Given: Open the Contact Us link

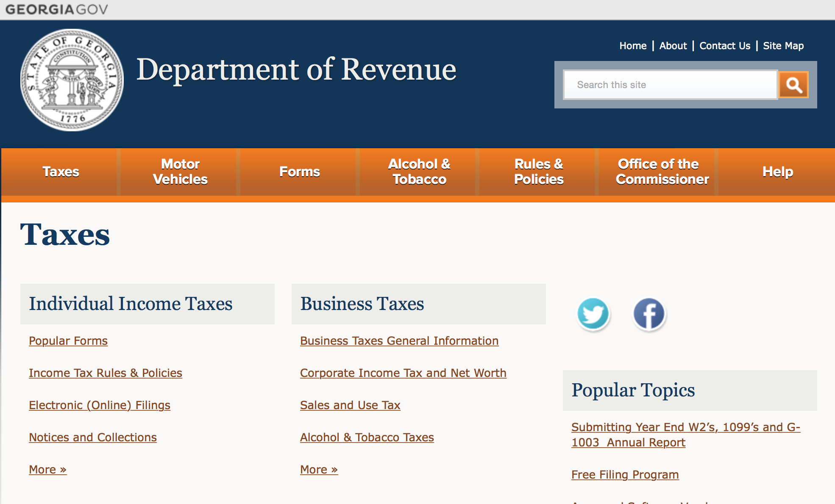Looking at the screenshot, I should (x=724, y=46).
